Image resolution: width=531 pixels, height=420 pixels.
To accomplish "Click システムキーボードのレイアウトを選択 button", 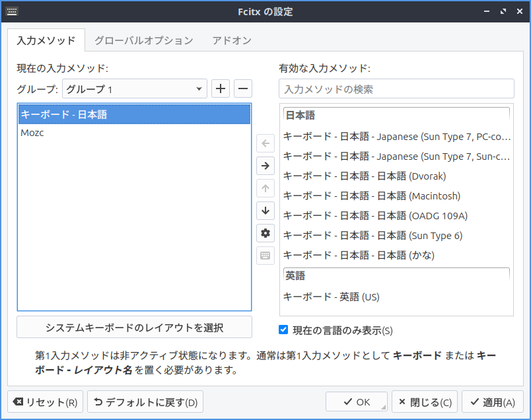I will (x=135, y=327).
